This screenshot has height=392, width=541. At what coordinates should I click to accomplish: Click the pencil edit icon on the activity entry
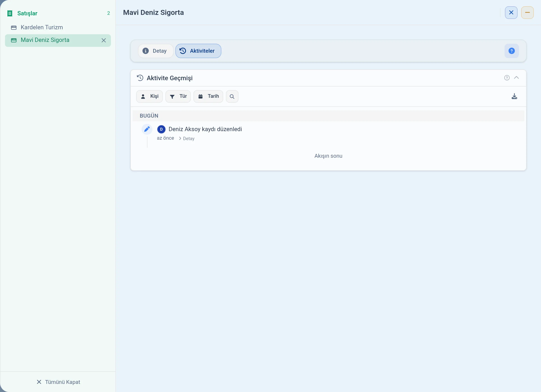[147, 129]
